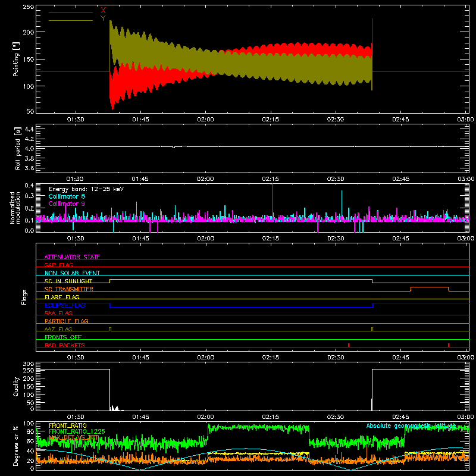The image size is (476, 476).
Task: Click the 02:15 label under Roll period plot
Action: (271, 179)
